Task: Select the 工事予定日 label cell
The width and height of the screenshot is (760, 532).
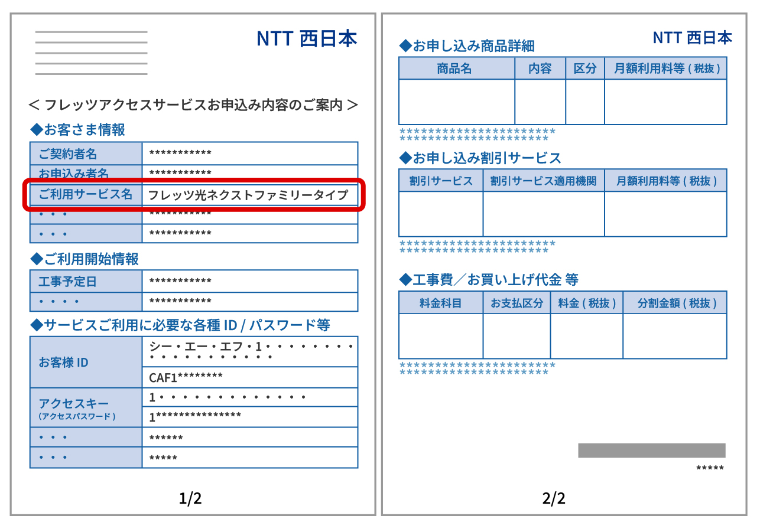Action: [86, 282]
